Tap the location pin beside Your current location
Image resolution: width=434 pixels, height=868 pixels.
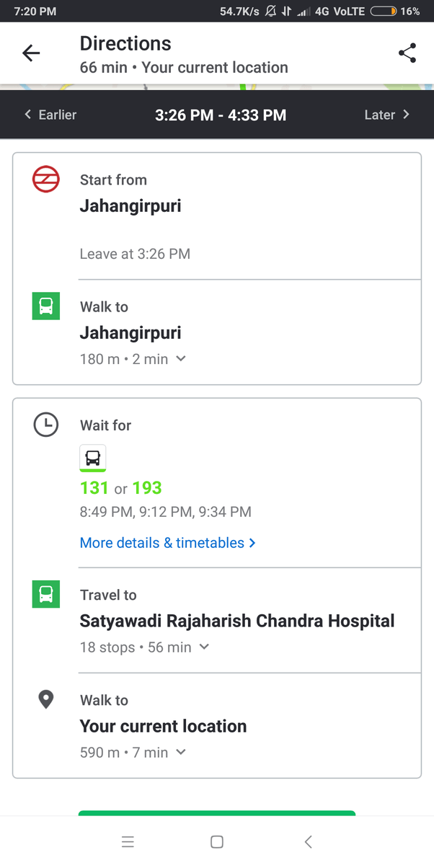point(45,699)
